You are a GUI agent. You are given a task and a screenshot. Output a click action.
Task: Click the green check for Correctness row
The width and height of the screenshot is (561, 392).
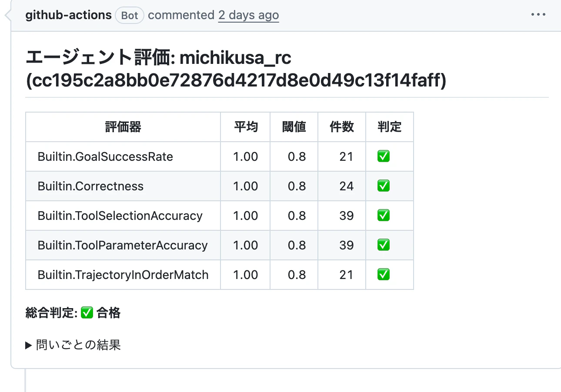tap(383, 186)
